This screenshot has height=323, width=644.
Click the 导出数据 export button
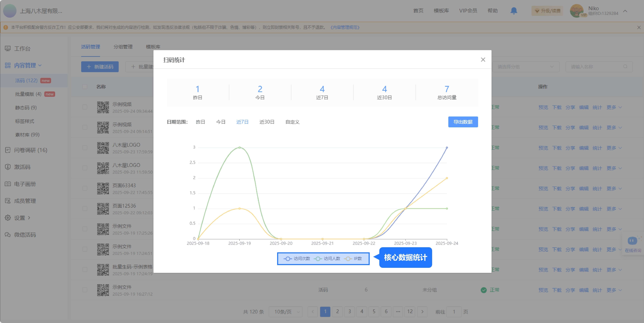pos(463,122)
